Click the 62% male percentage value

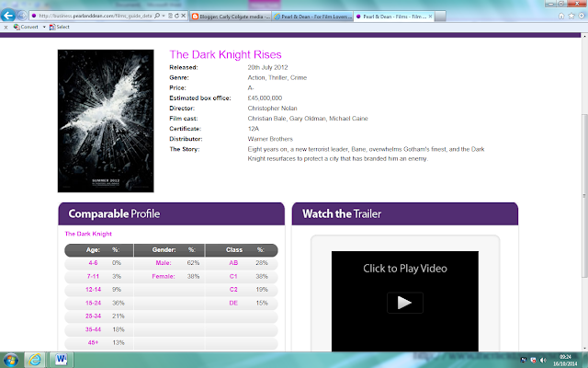(x=193, y=263)
